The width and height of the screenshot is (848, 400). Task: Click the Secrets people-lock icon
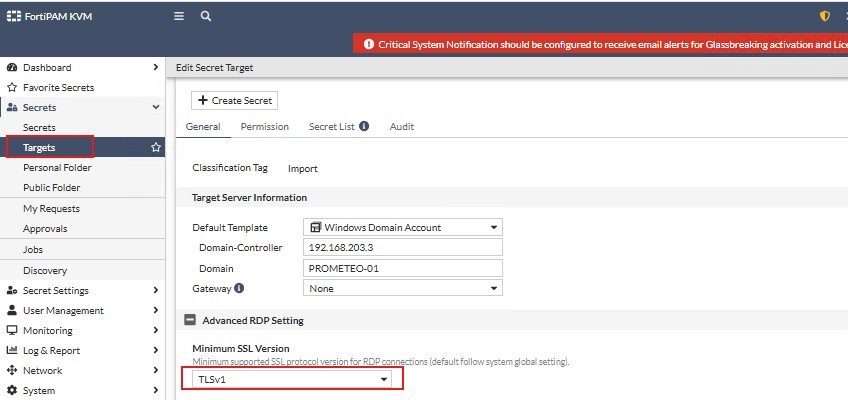click(x=12, y=108)
